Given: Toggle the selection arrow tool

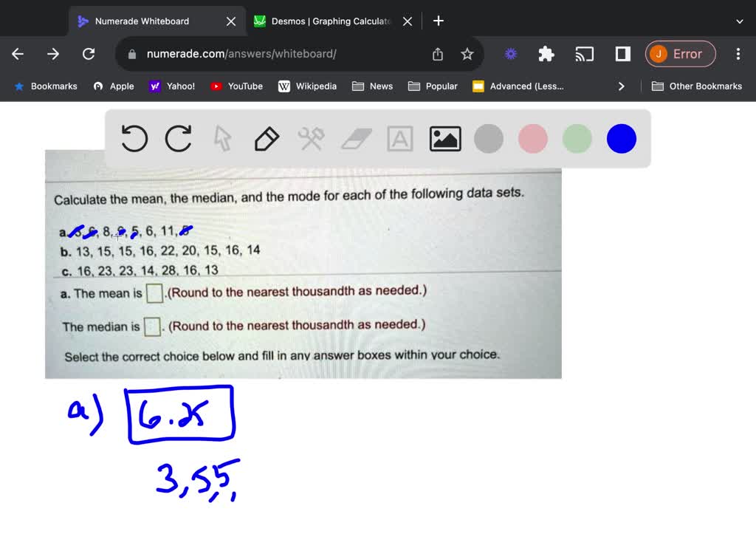Looking at the screenshot, I should [x=222, y=138].
